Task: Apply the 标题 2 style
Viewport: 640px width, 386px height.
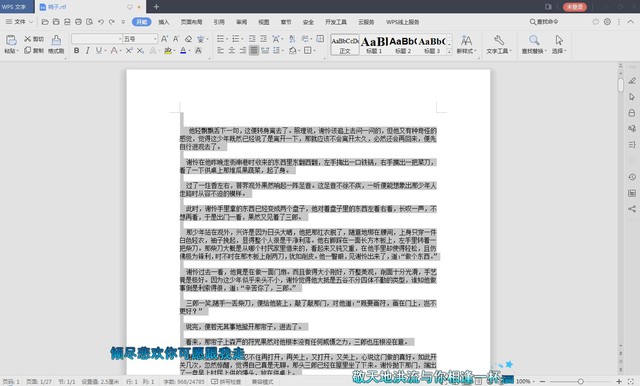Action: point(403,44)
